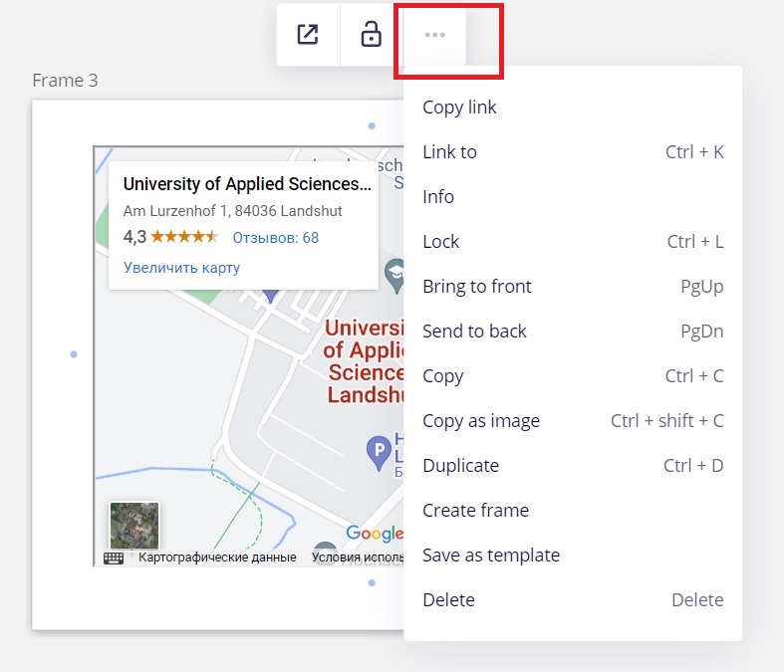Image resolution: width=784 pixels, height=672 pixels.
Task: Click the University of Applied Sciences title
Action: point(247,184)
